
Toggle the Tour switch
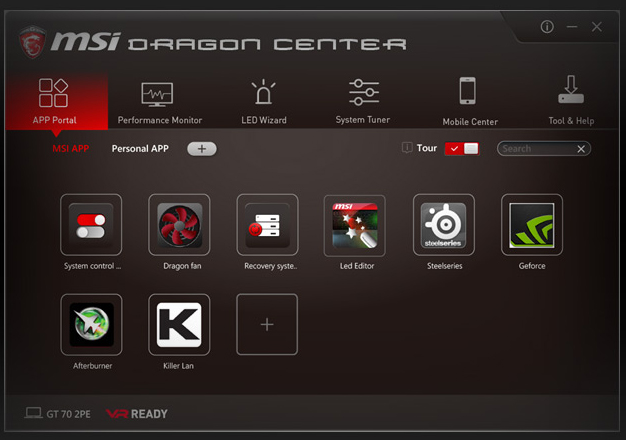tap(462, 149)
